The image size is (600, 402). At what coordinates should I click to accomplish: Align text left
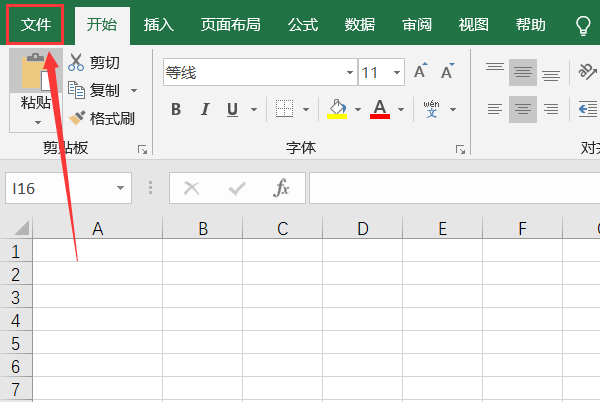[495, 109]
